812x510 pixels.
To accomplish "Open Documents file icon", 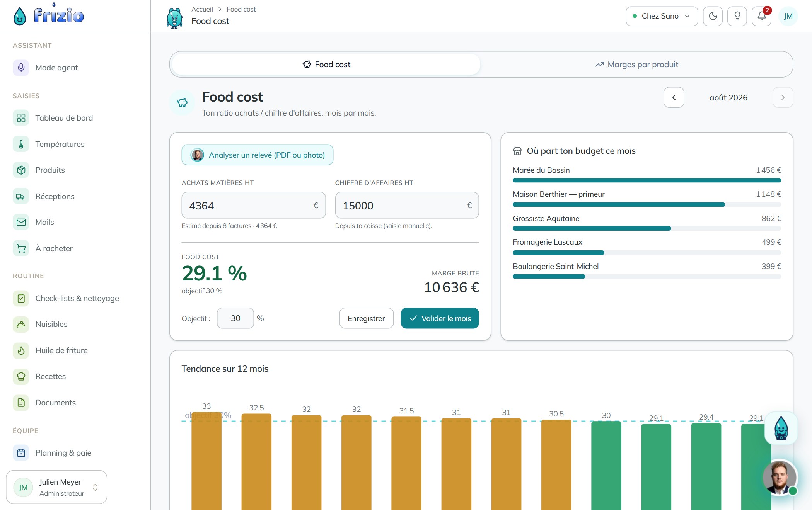I will [21, 403].
